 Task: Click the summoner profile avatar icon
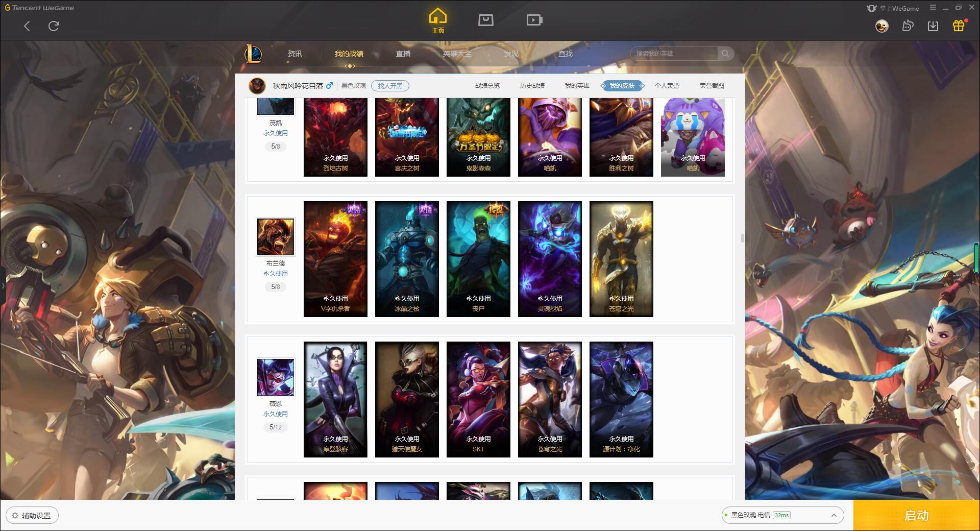coord(257,86)
